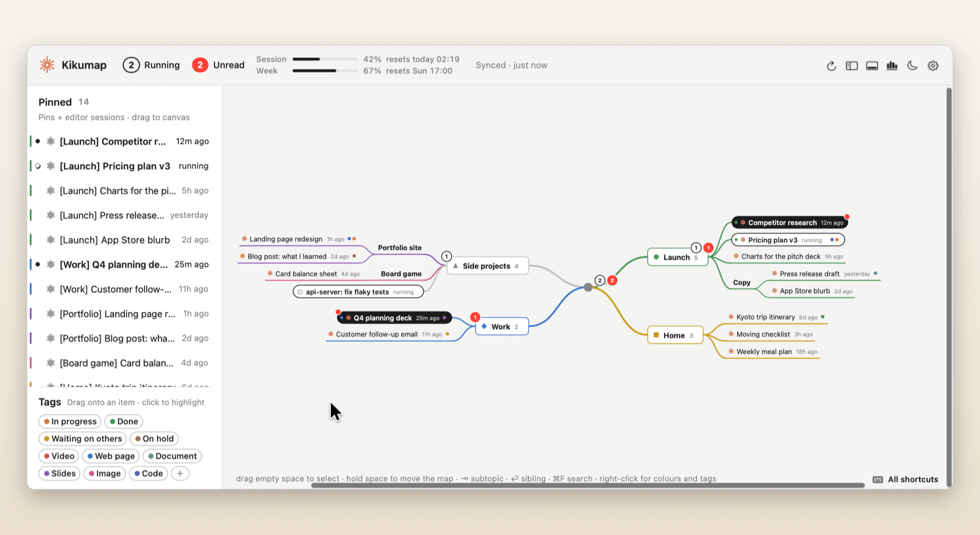The height and width of the screenshot is (535, 980).
Task: Click red unread badge 2 near root node
Action: pyautogui.click(x=612, y=281)
